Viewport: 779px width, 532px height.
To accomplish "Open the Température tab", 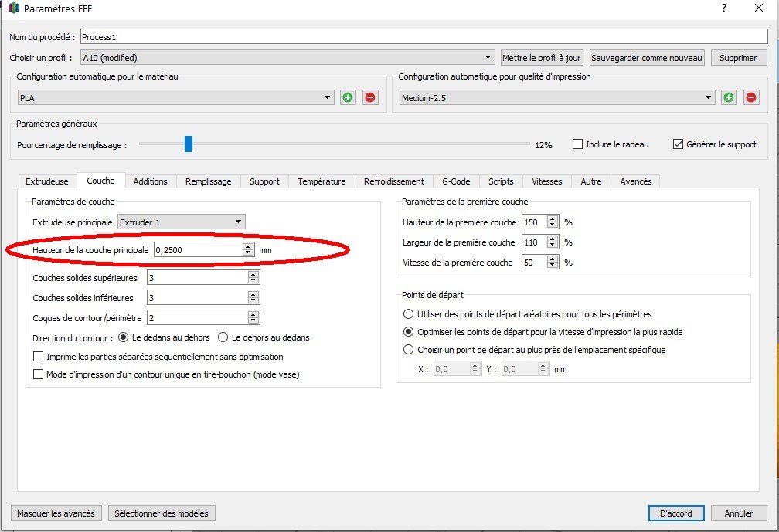I will click(321, 181).
